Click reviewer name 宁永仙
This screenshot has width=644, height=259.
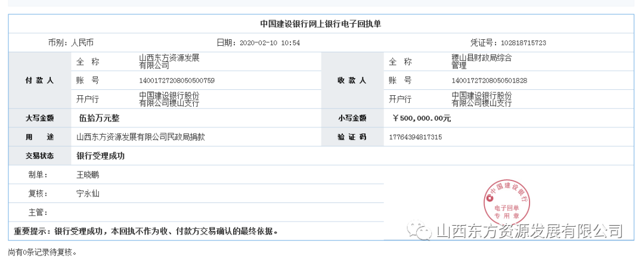click(x=88, y=194)
